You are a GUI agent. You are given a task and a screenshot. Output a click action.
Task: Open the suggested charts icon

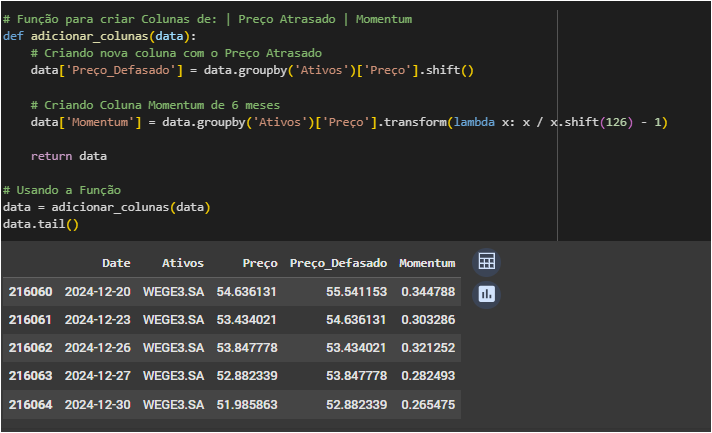486,294
